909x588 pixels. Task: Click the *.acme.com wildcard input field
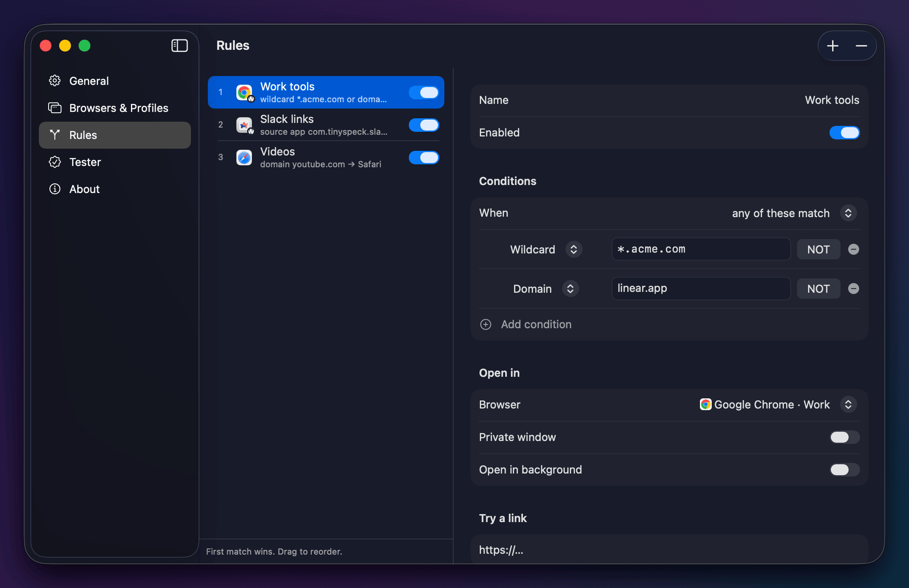point(701,249)
